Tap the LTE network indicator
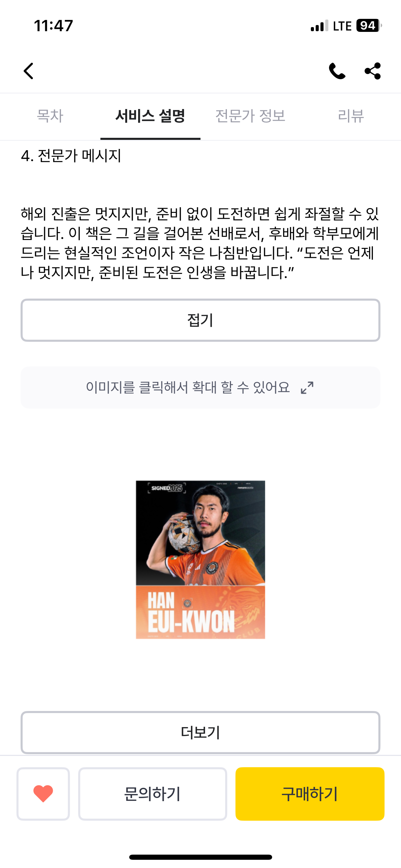 (342, 26)
